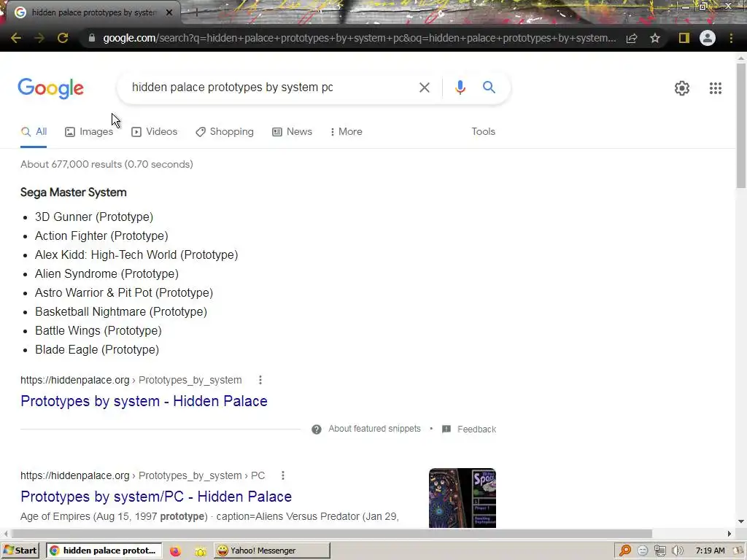
Task: Open options for Prototypes_by_system result
Action: [260, 380]
